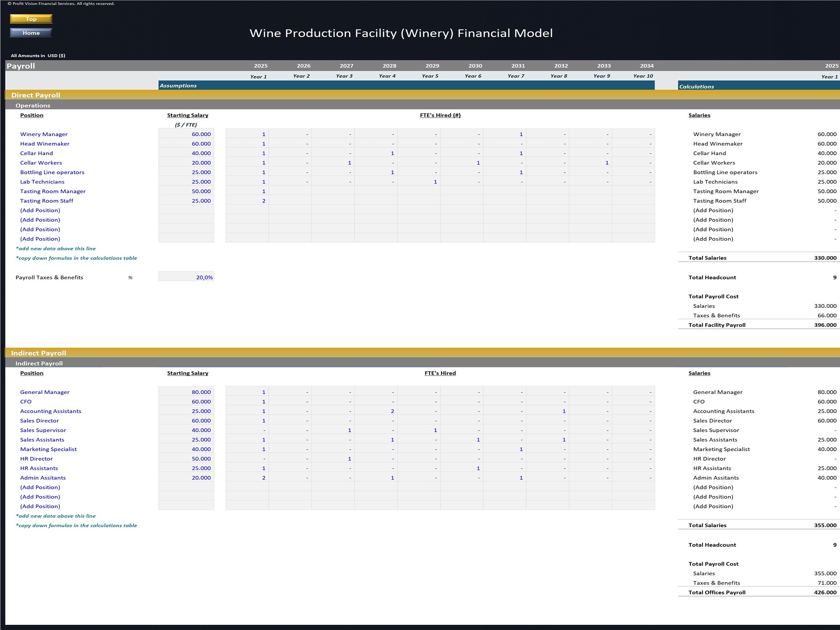Viewport: 840px width, 630px height.
Task: Click Operations Starting Salary heading
Action: pyautogui.click(x=187, y=115)
